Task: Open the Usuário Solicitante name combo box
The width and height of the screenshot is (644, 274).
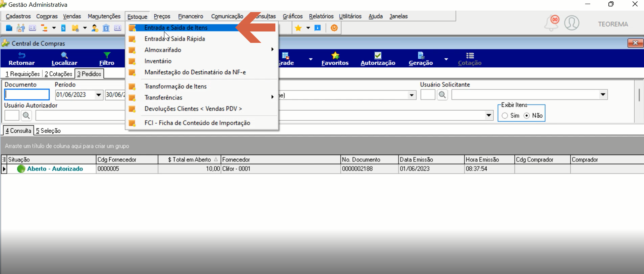Action: 603,95
